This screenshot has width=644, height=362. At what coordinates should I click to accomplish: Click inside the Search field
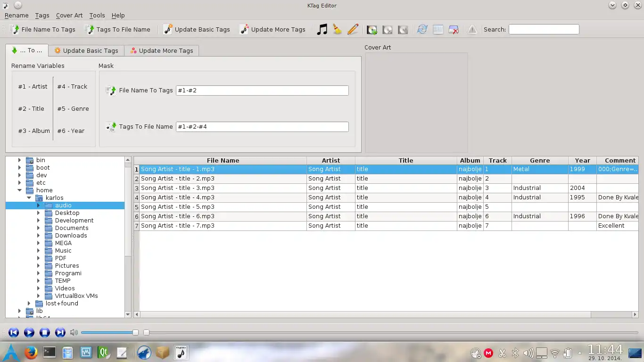[x=544, y=29]
